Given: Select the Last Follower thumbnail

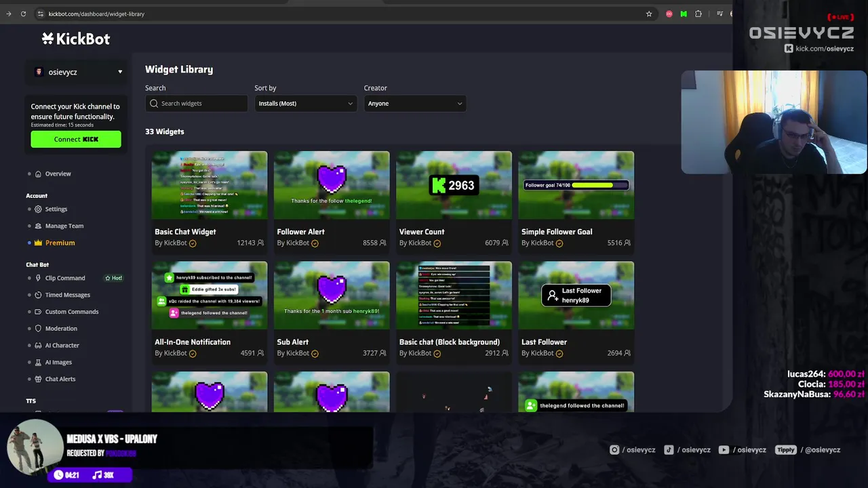Looking at the screenshot, I should tap(576, 296).
